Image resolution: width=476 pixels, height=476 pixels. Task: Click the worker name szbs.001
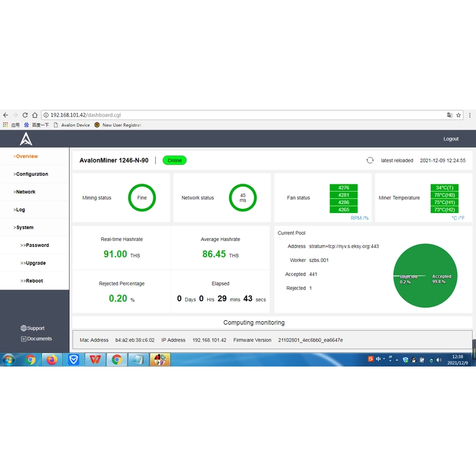click(319, 260)
